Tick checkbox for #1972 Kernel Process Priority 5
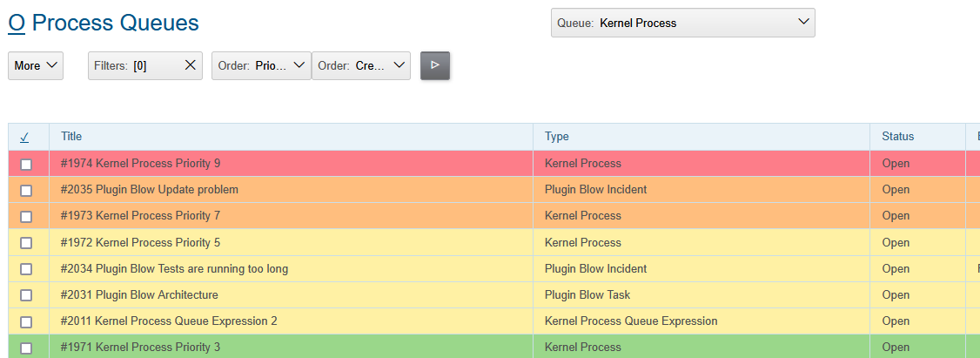This screenshot has height=358, width=980. [26, 243]
